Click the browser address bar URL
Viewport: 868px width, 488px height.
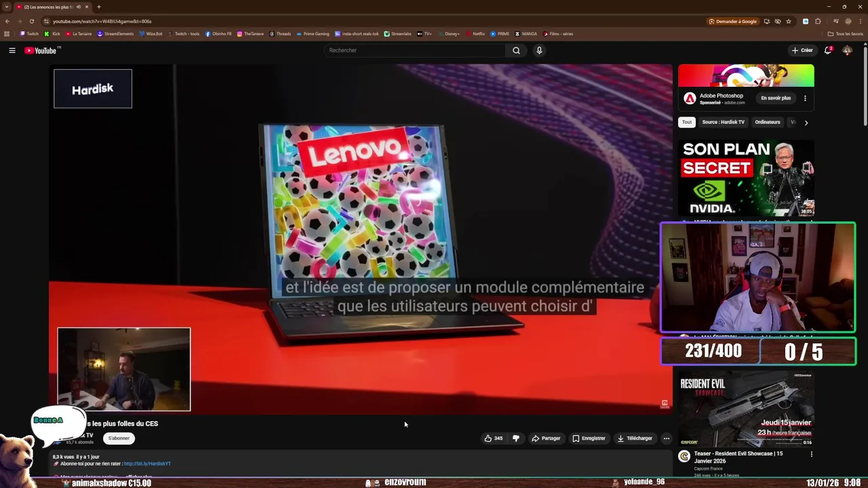click(x=102, y=21)
